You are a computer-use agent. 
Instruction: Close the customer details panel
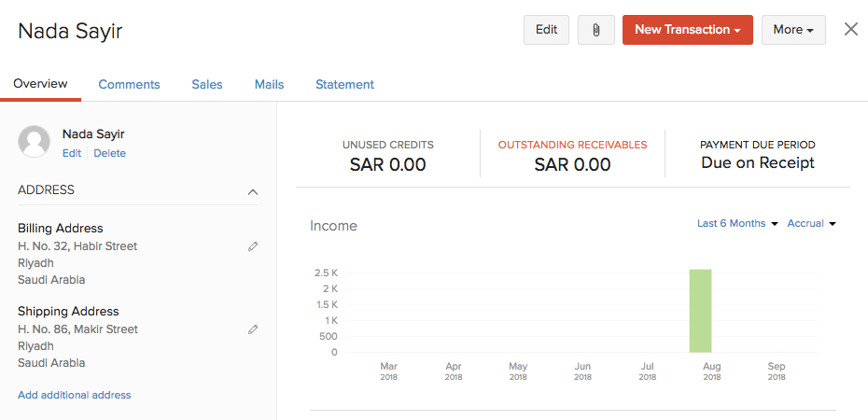851,29
